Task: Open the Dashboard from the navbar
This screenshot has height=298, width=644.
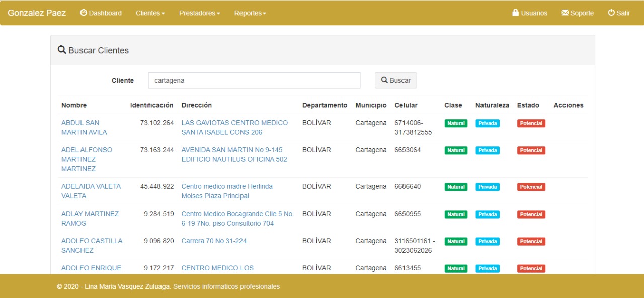Action: pyautogui.click(x=101, y=13)
